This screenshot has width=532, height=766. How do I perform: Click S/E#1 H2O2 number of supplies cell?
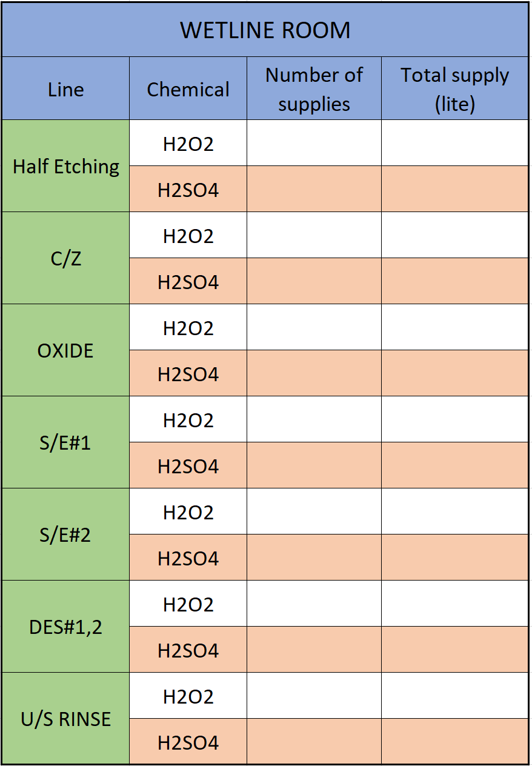[x=314, y=419]
